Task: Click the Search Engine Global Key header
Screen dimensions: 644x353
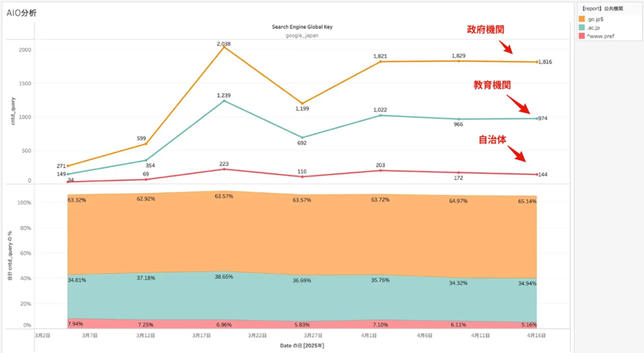Action: [303, 27]
